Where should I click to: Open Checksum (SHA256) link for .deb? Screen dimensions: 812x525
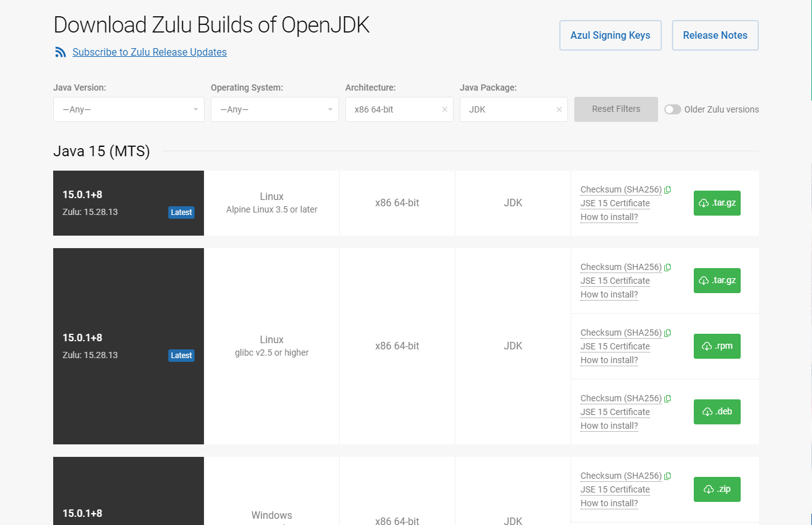click(x=621, y=398)
